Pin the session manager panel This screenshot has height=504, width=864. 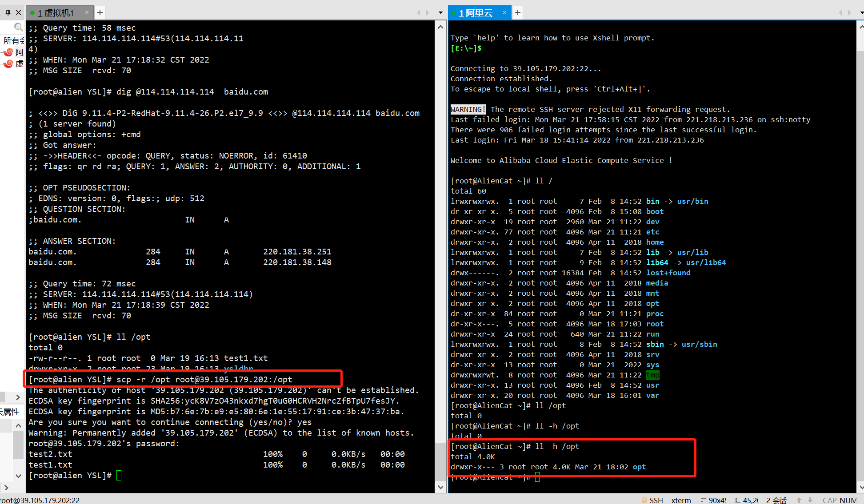[x=8, y=12]
